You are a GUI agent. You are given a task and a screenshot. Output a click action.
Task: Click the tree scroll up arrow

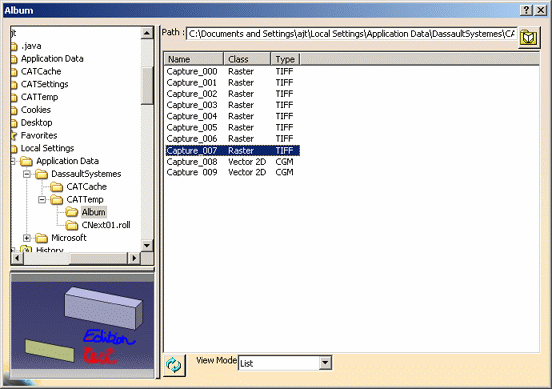click(x=147, y=33)
